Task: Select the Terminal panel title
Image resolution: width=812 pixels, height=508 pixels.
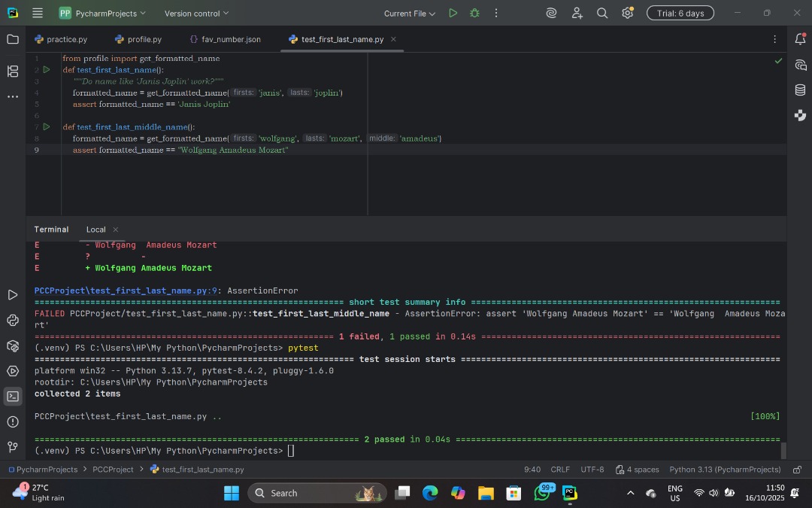Action: [x=51, y=230]
